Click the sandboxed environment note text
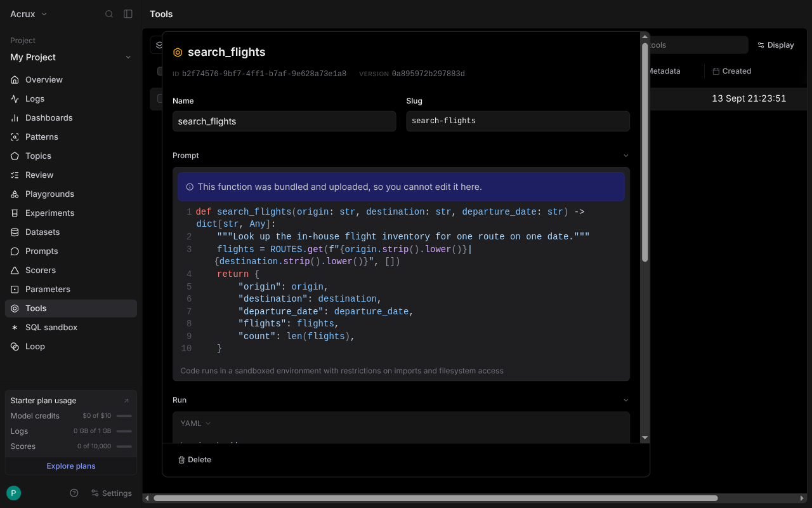Viewport: 812px width, 508px height. [342, 371]
